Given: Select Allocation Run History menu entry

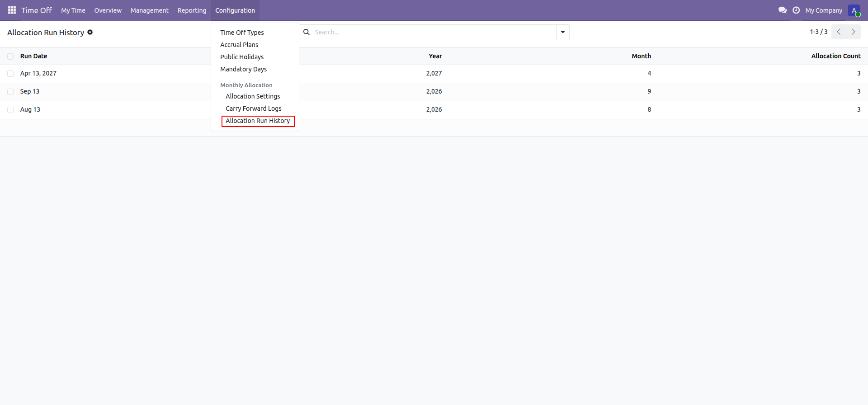Looking at the screenshot, I should pyautogui.click(x=258, y=121).
